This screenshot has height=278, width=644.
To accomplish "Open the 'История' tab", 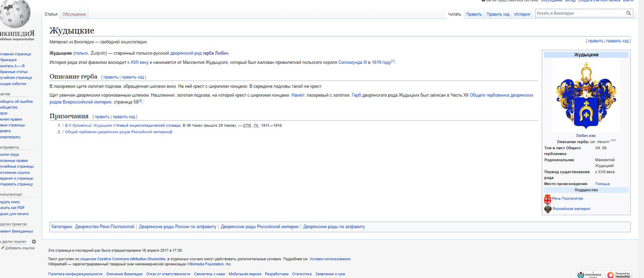I will click(x=522, y=14).
